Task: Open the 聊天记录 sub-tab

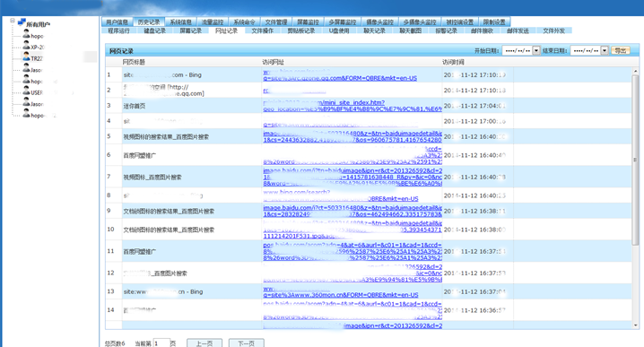Action: tap(374, 30)
